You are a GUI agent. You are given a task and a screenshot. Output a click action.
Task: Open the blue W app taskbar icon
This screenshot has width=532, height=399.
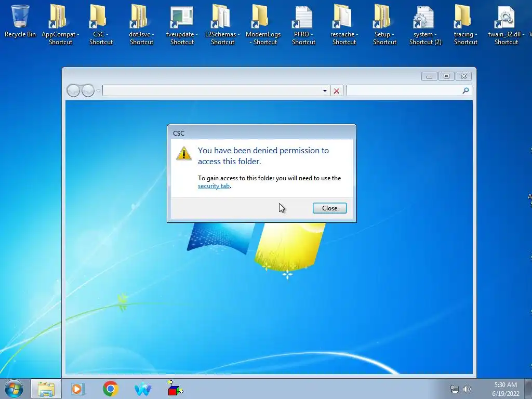[143, 389]
